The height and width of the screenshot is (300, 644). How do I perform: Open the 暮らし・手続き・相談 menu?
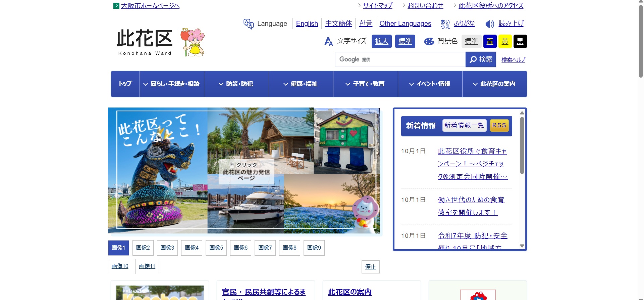[x=172, y=84]
